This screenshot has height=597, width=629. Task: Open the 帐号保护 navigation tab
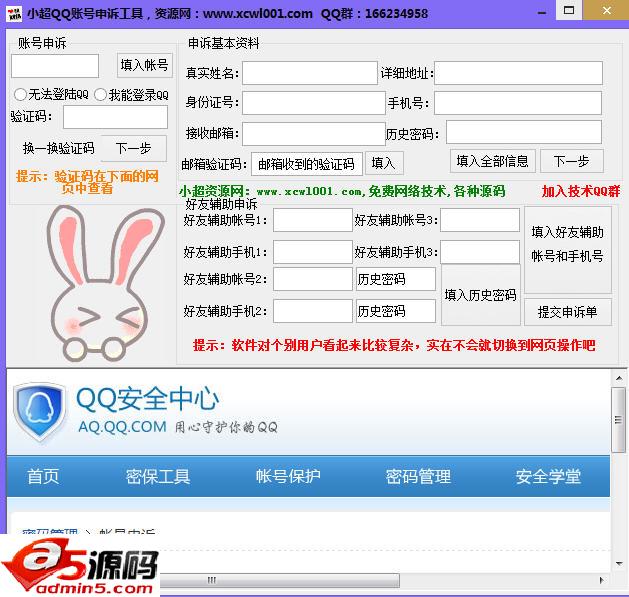pos(288,477)
